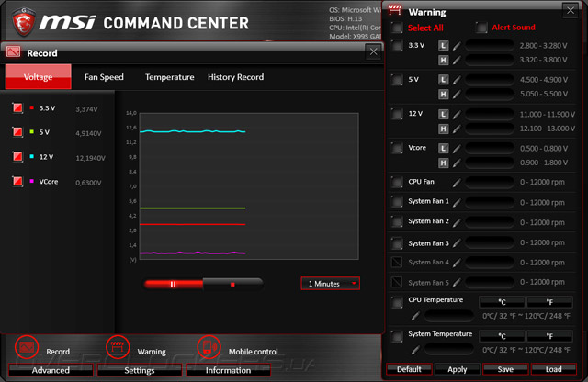Close the Warning panel

tap(571, 10)
